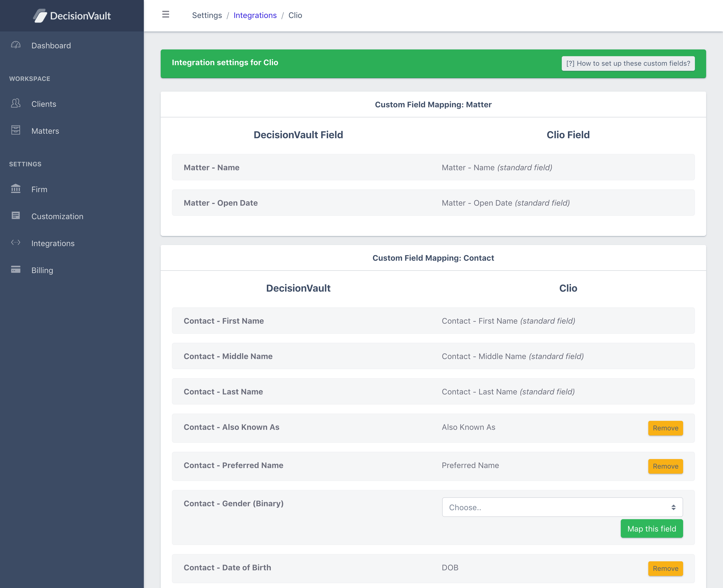This screenshot has width=723, height=588.
Task: Toggle sidebar with hamburger menu icon
Action: coord(166,15)
